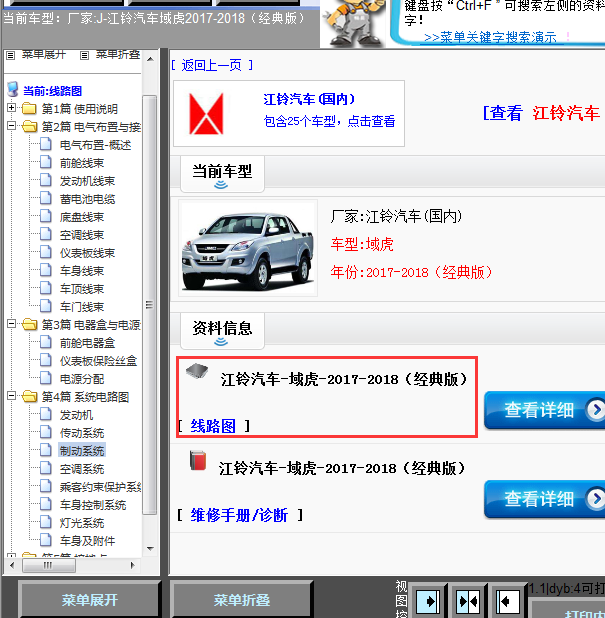Click 菜单展开 text at top of tree
This screenshot has height=618, width=605.
click(x=43, y=54)
